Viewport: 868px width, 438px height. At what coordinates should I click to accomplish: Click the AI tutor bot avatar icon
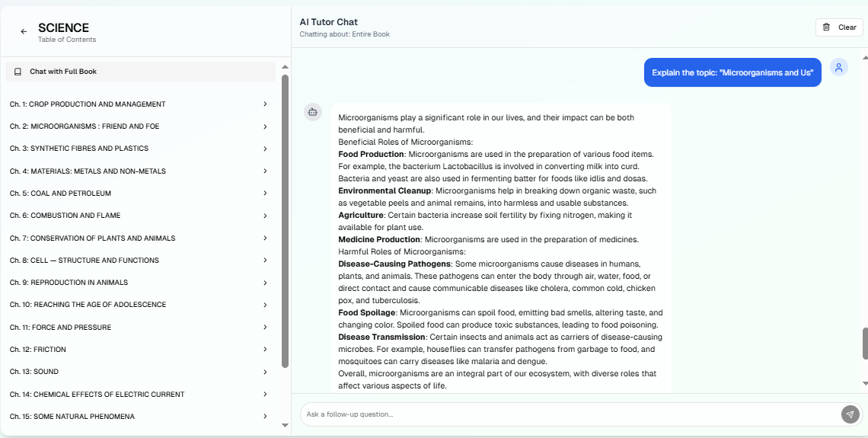click(312, 112)
